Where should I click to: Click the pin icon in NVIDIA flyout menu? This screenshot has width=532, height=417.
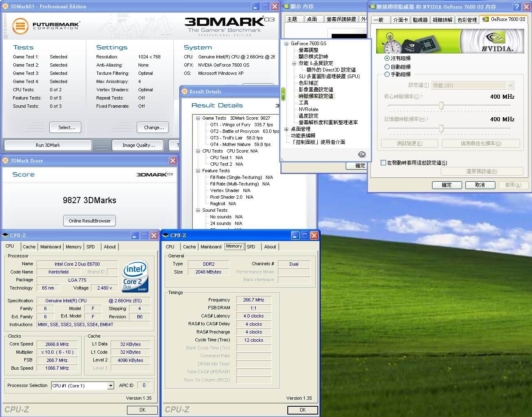click(x=362, y=154)
